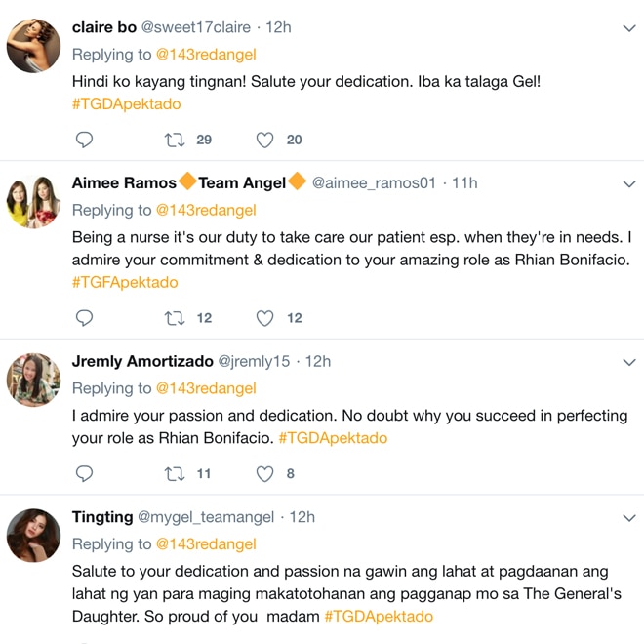Reply to claire bo's tweet
The image size is (644, 644).
point(84,140)
